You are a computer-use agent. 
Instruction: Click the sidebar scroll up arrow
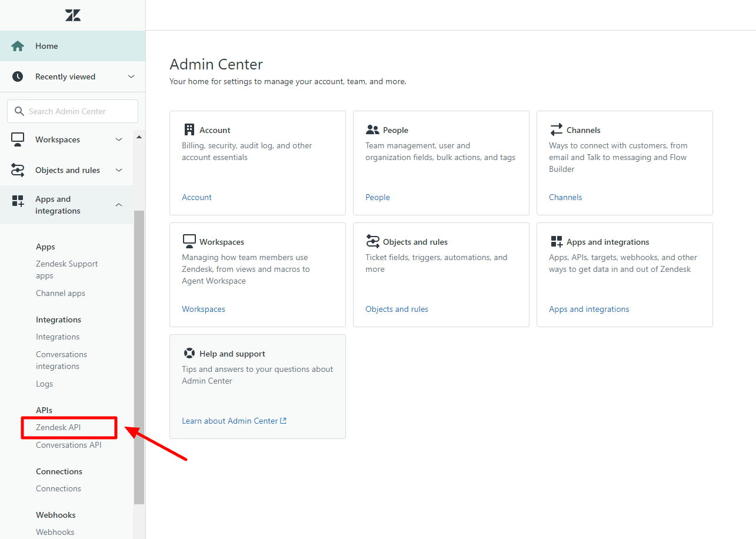point(139,137)
